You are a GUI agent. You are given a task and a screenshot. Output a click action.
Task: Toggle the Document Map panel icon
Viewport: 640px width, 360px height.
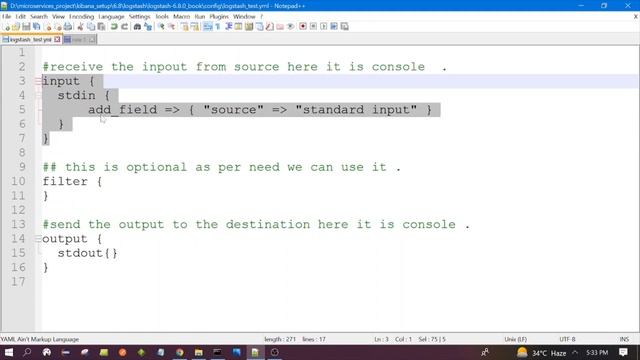pos(249,27)
